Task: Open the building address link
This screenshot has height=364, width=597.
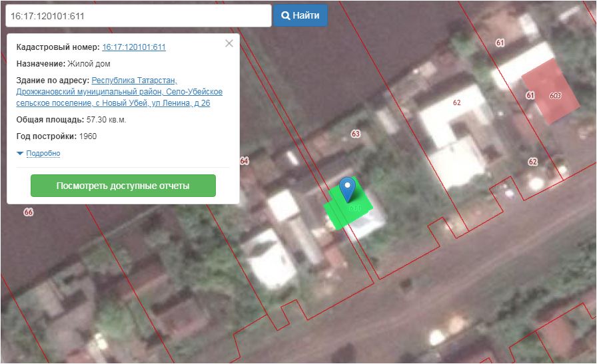Action: (120, 92)
